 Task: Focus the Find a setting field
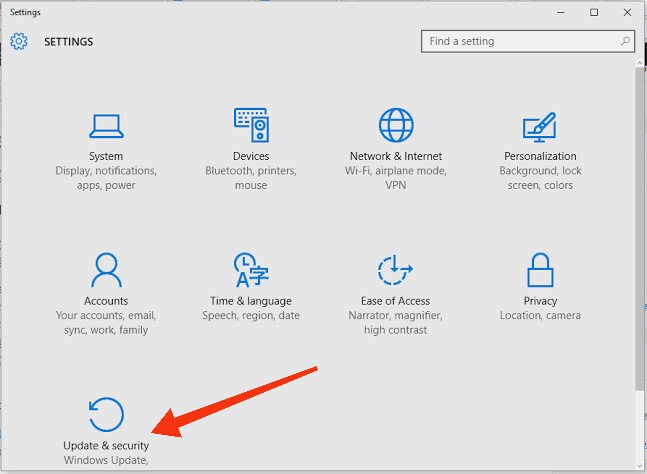(x=528, y=41)
